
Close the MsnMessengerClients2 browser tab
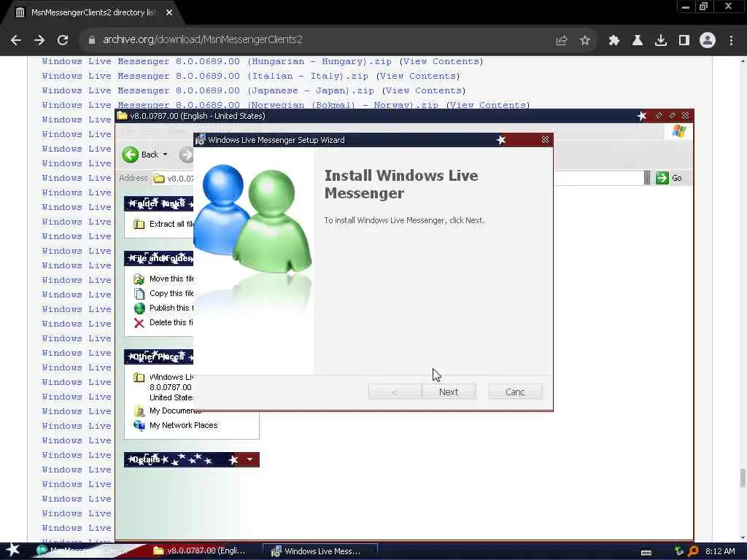click(169, 13)
